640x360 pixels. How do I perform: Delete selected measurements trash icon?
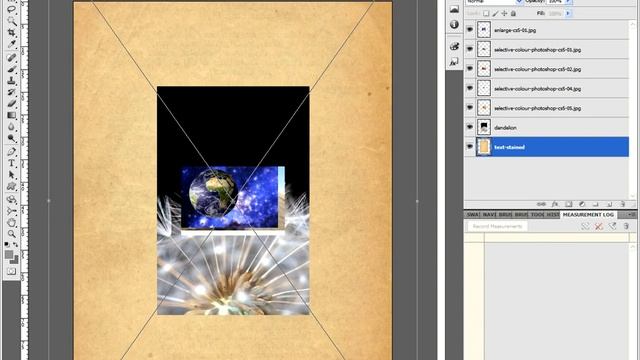point(626,226)
